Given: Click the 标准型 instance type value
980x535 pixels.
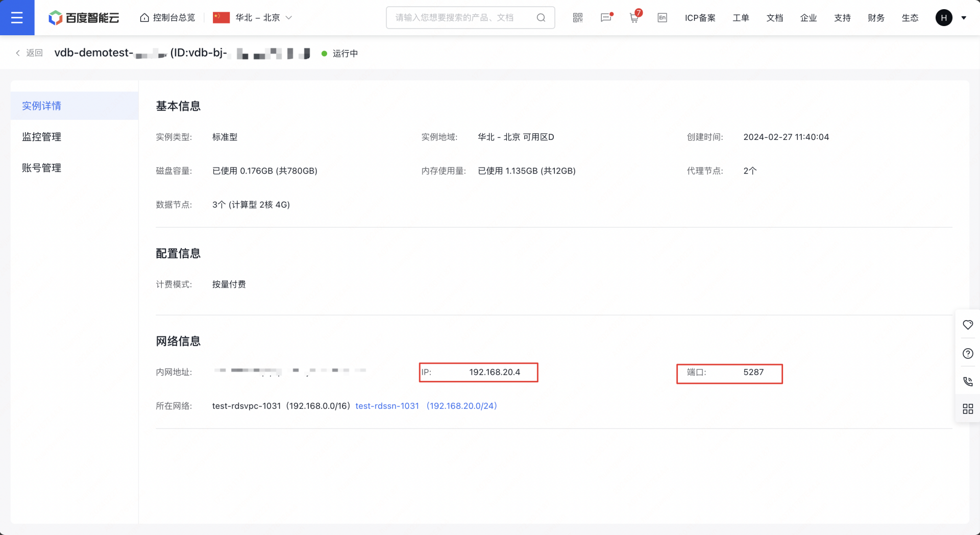Looking at the screenshot, I should coord(225,137).
